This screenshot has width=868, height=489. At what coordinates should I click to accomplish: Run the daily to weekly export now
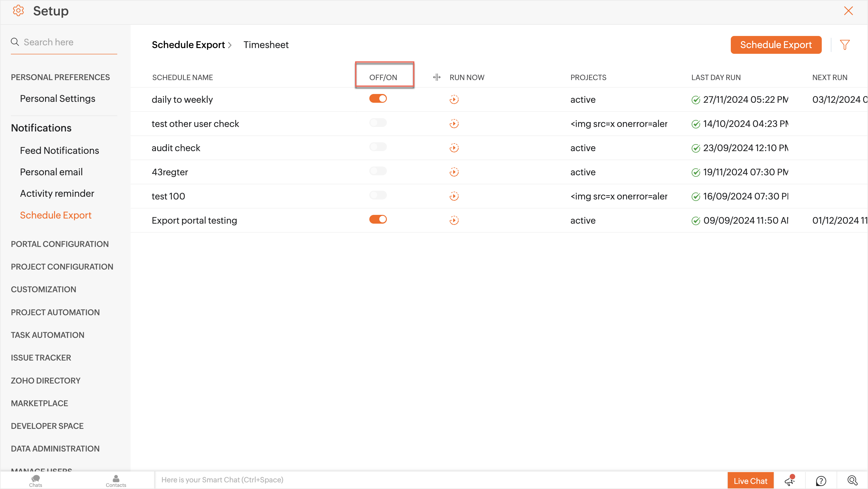pos(454,99)
